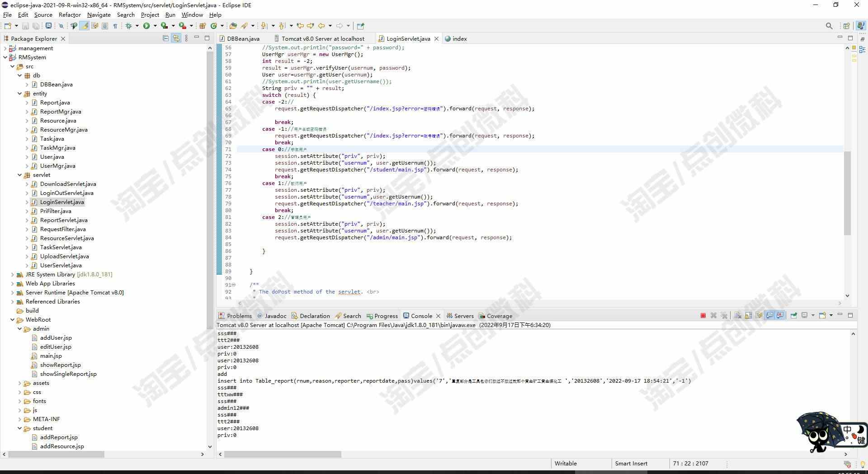The width and height of the screenshot is (868, 474).
Task: Switch to Tomcat v8.0 Server tab
Action: point(323,39)
